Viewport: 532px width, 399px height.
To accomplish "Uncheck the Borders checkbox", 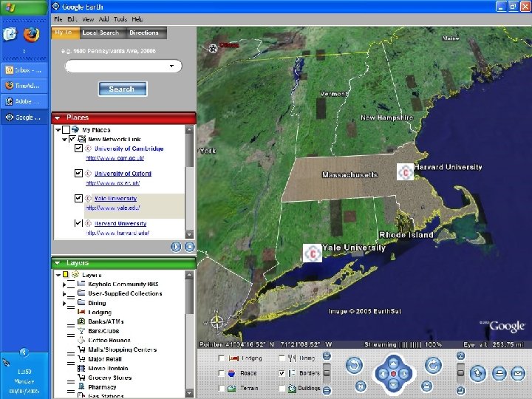I will [282, 373].
